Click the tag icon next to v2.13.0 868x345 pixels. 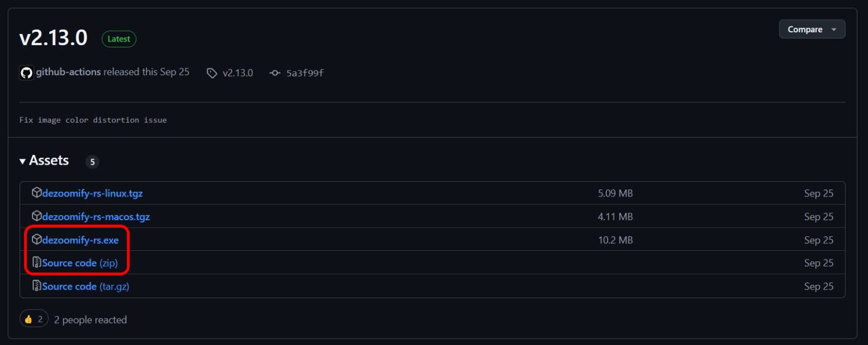click(x=212, y=73)
